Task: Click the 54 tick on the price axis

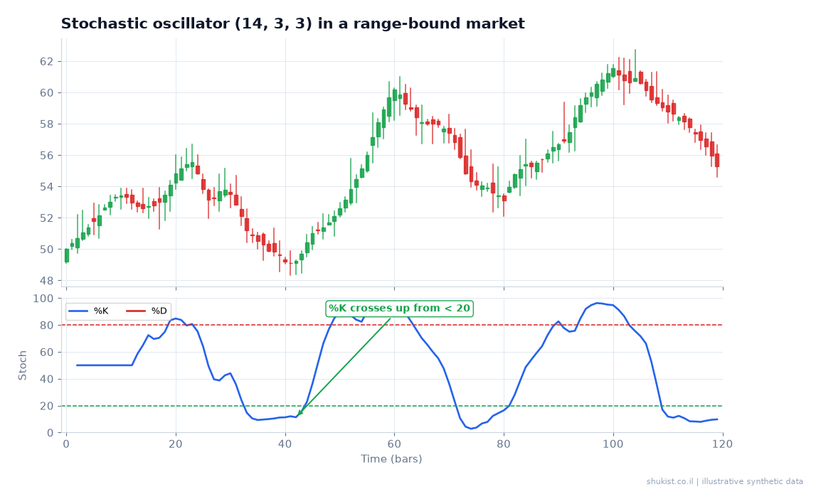Action: pos(47,187)
